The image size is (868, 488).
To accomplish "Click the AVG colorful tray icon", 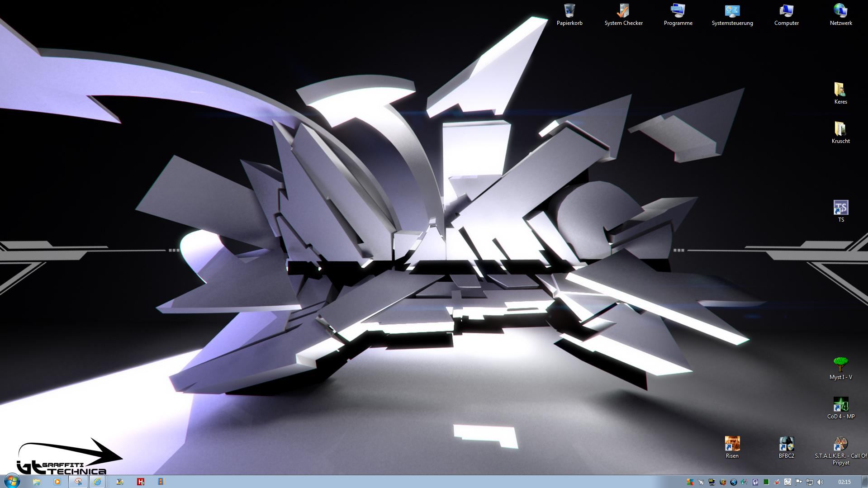I will pyautogui.click(x=690, y=482).
